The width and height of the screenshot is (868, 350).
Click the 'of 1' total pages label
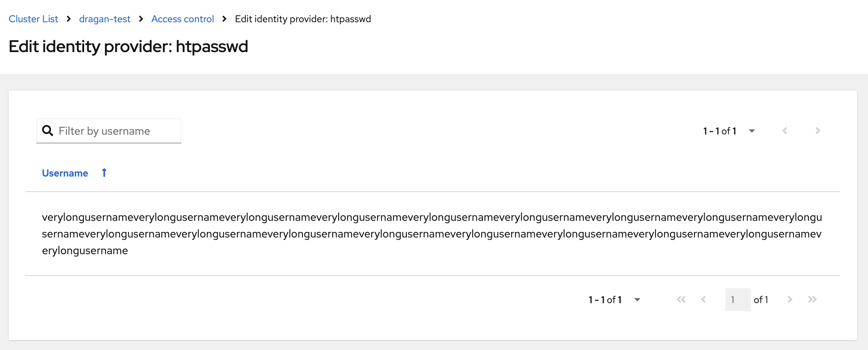761,300
